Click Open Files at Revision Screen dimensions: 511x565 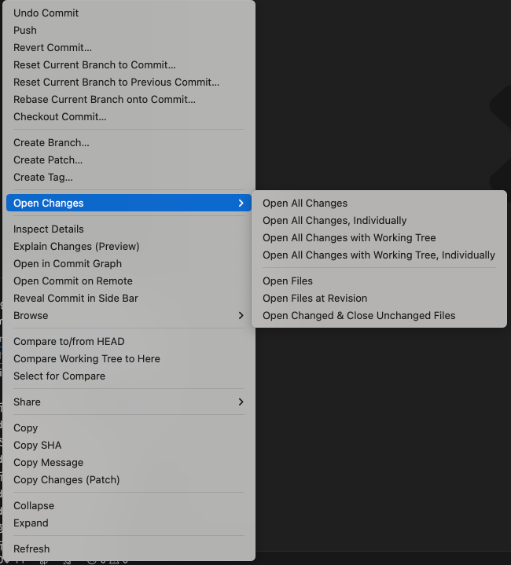pos(315,298)
